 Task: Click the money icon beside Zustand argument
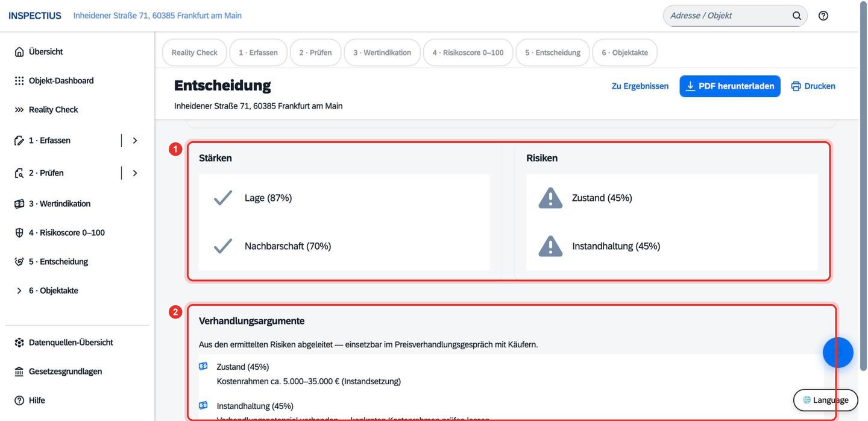click(x=203, y=366)
